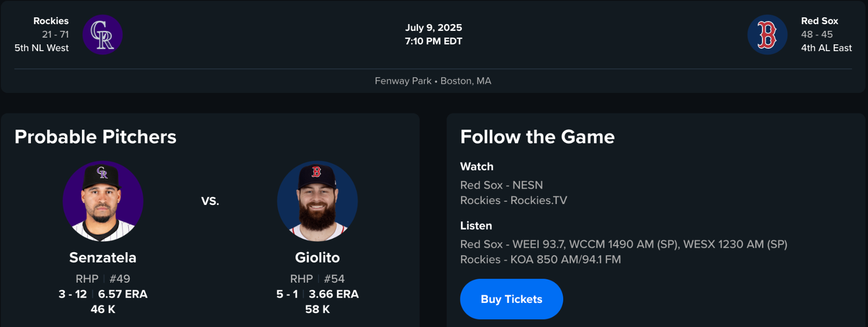This screenshot has width=868, height=327.
Task: Click the Red Sox - NESN watch listing
Action: tap(502, 185)
